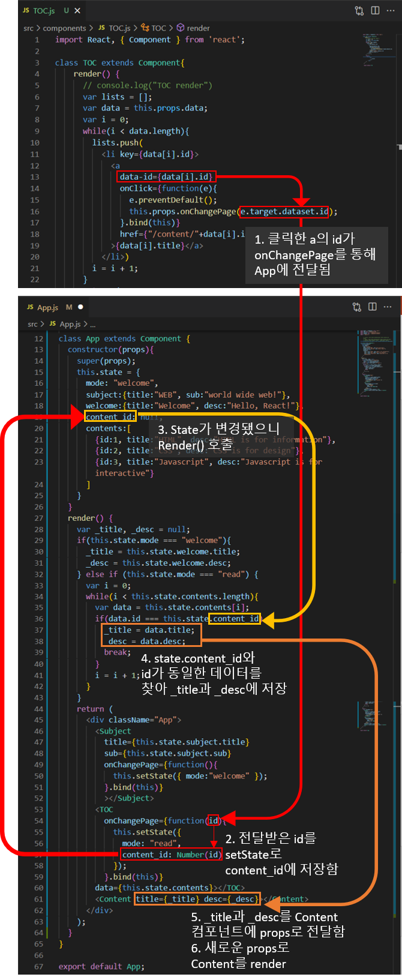402x980 pixels.
Task: Click line number 27 in App.js gutter
Action: click(x=38, y=518)
